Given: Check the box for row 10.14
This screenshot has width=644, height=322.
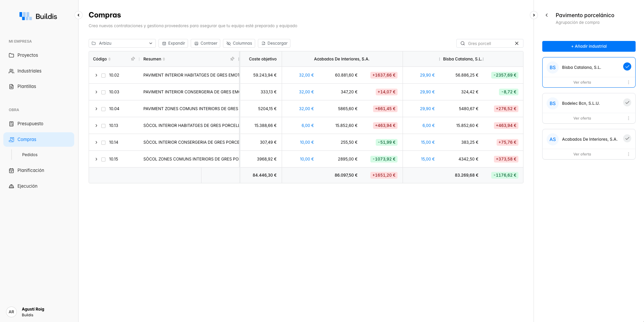Looking at the screenshot, I should [x=103, y=143].
